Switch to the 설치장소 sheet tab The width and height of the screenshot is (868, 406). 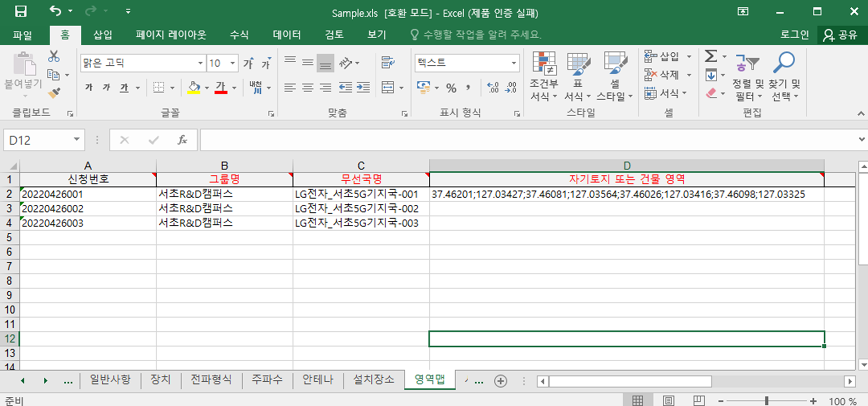[373, 380]
